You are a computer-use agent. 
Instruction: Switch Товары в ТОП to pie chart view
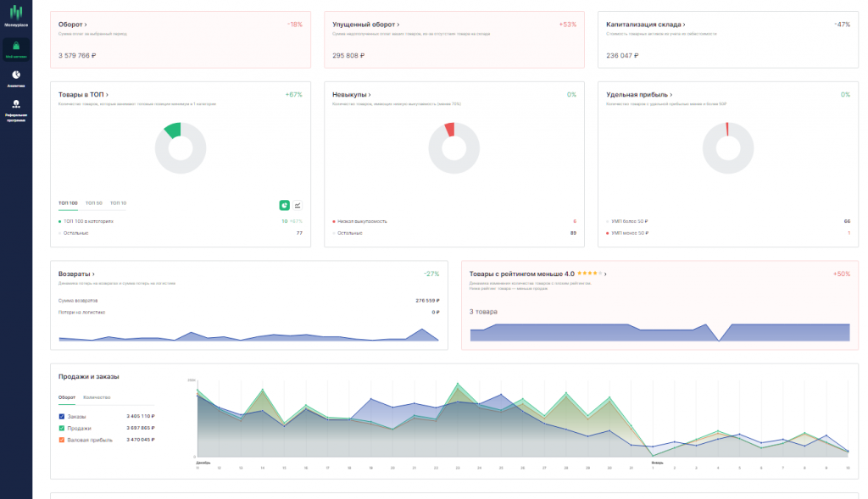pos(285,205)
